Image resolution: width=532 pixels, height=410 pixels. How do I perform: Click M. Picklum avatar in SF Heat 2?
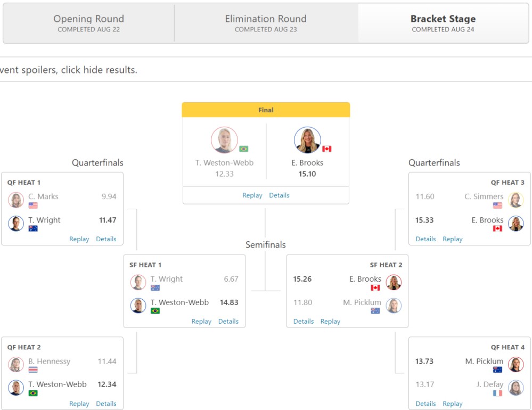tap(394, 306)
